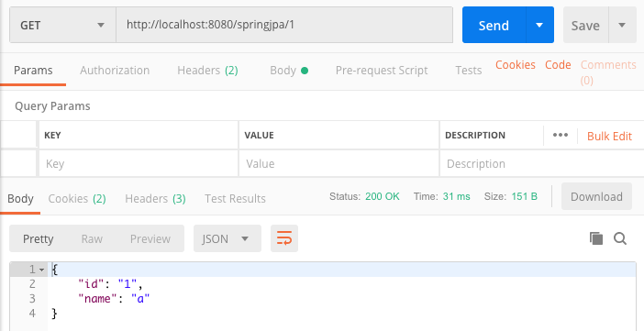Screen dimensions: 644x331
Task: Click the VALUE column header
Action: tap(259, 135)
